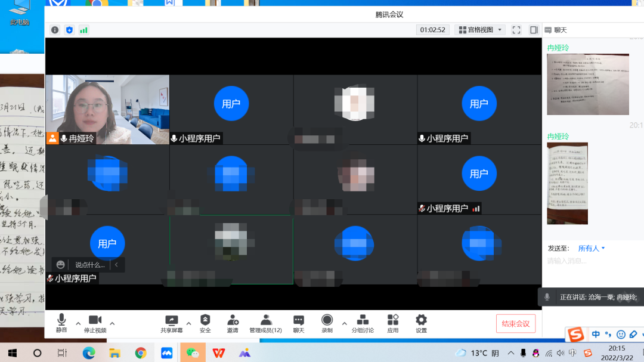Expand recording options arrow beside 录制
This screenshot has width=644, height=362.
click(x=344, y=324)
